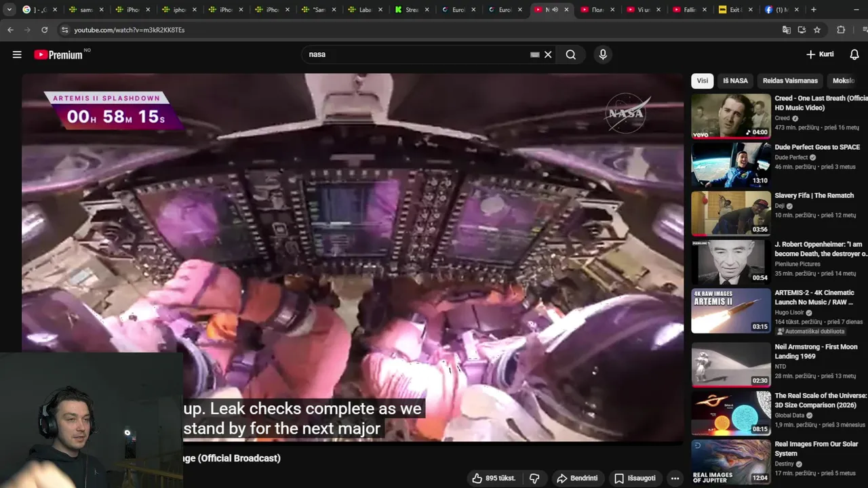Open Dude Perfect Goes to SPACE thumbnail
This screenshot has width=868, height=488.
click(731, 165)
